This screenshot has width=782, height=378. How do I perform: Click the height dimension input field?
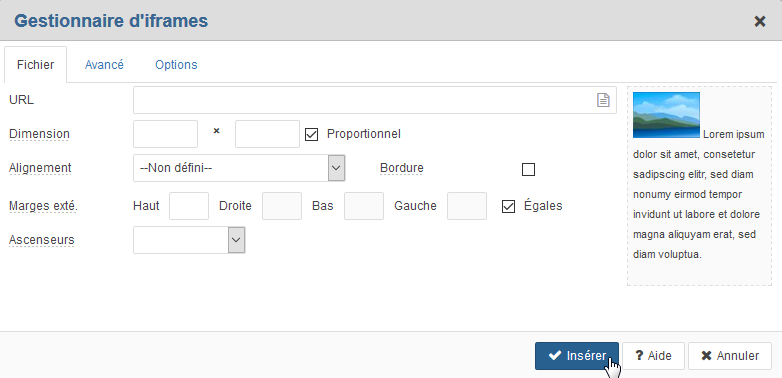click(267, 134)
